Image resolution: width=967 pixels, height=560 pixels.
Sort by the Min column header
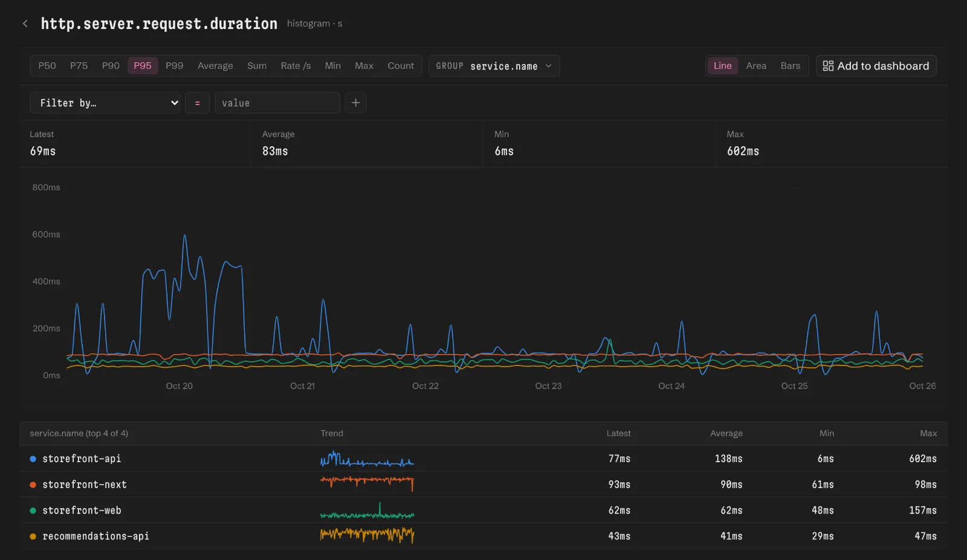pos(827,433)
